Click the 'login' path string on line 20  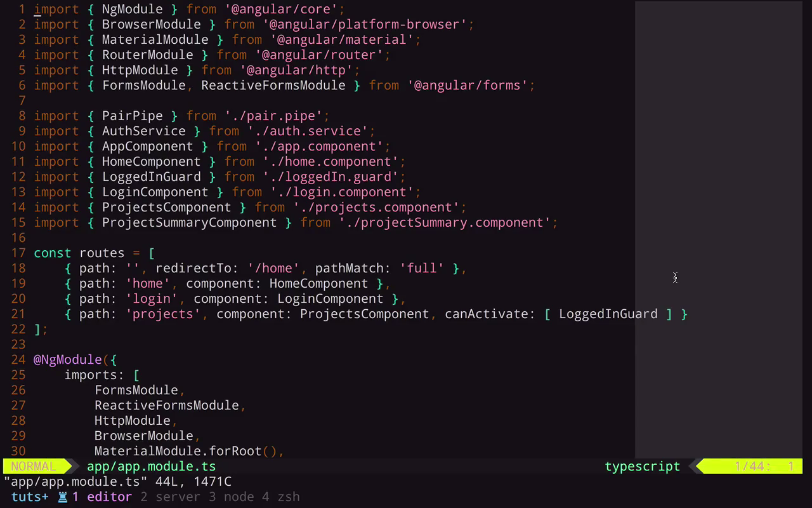point(152,298)
